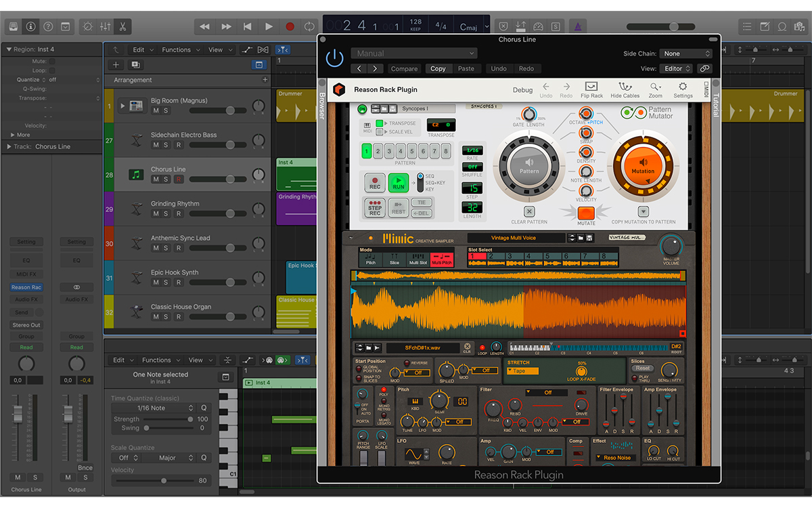This screenshot has height=508, width=812.
Task: Open Quick Help question mark icon
Action: tap(48, 27)
